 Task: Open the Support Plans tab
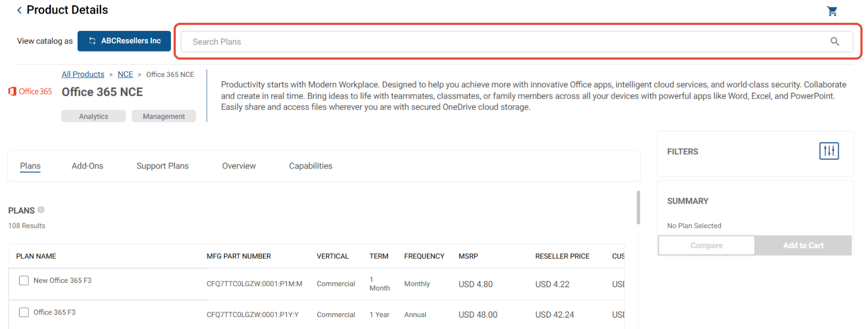coord(163,166)
